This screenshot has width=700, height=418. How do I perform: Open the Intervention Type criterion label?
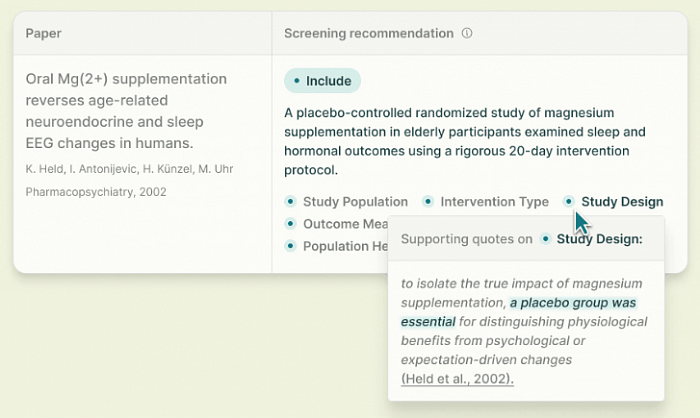coord(495,202)
